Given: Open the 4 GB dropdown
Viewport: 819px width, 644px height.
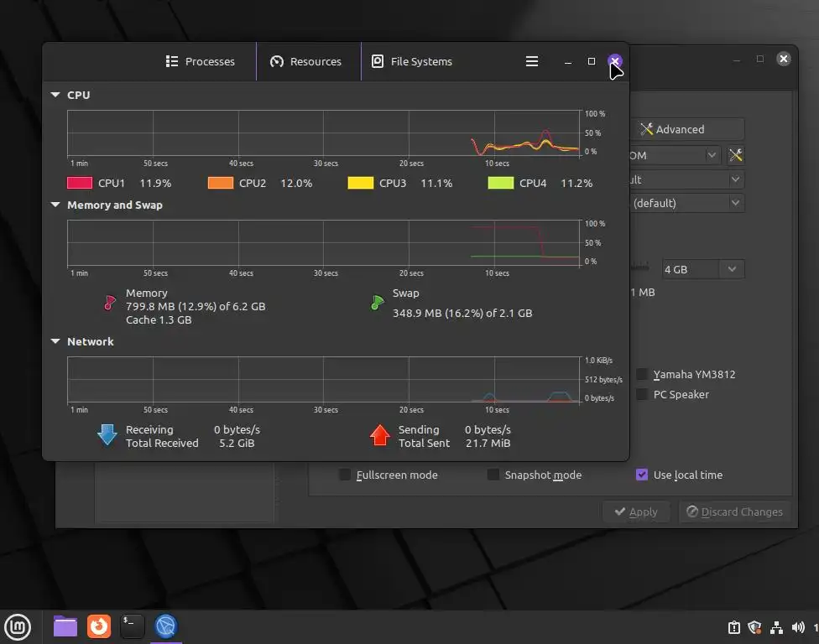Looking at the screenshot, I should pos(703,269).
